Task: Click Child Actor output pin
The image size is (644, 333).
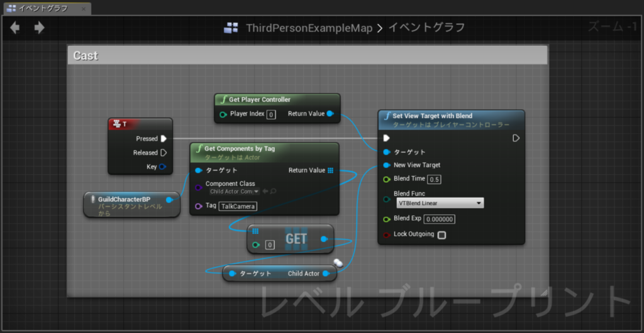Action: pyautogui.click(x=326, y=273)
